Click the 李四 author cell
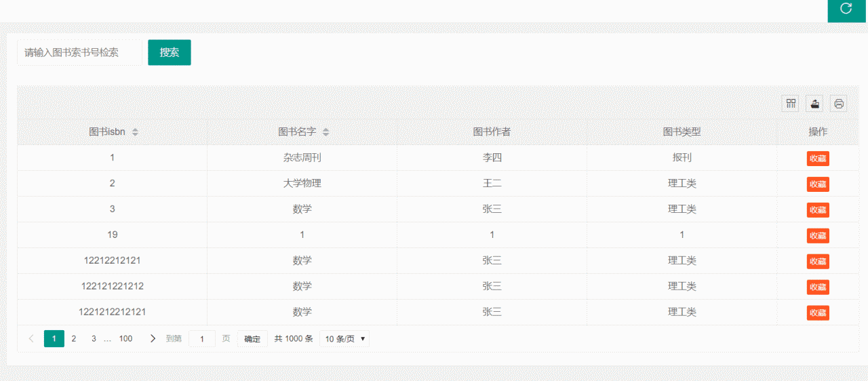868x381 pixels. tap(492, 157)
